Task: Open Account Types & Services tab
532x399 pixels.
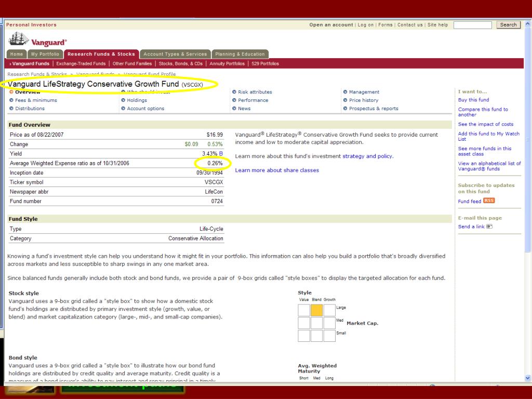Action: click(x=175, y=54)
